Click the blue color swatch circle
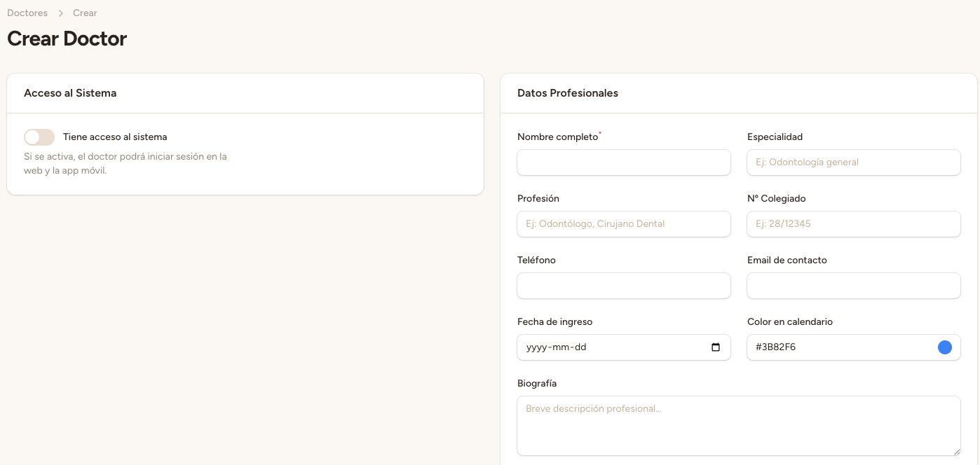 (x=945, y=347)
